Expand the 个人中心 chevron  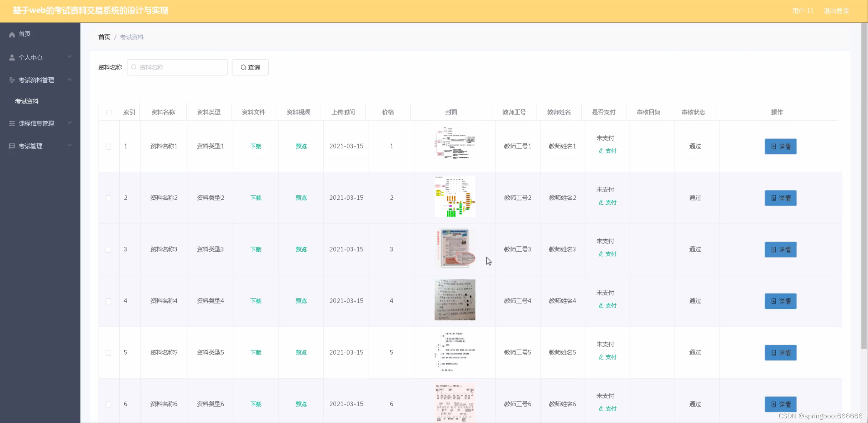[x=69, y=57]
